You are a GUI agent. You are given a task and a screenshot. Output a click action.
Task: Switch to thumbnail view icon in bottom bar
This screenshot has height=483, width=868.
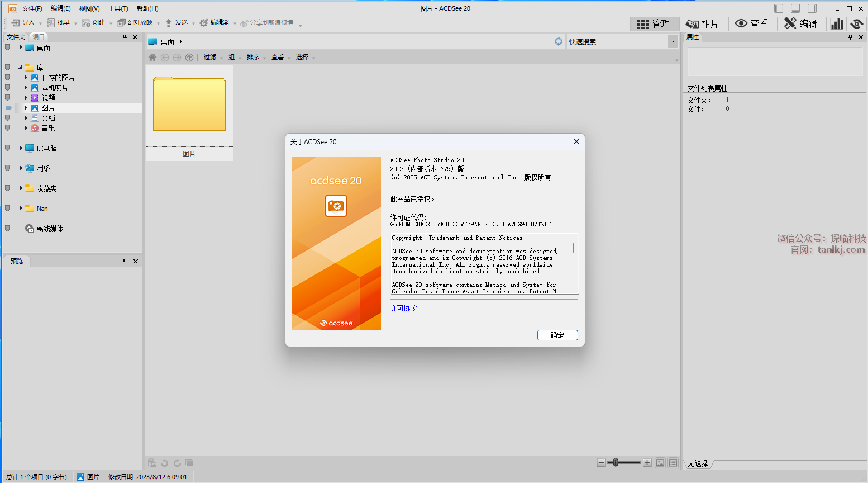[660, 463]
